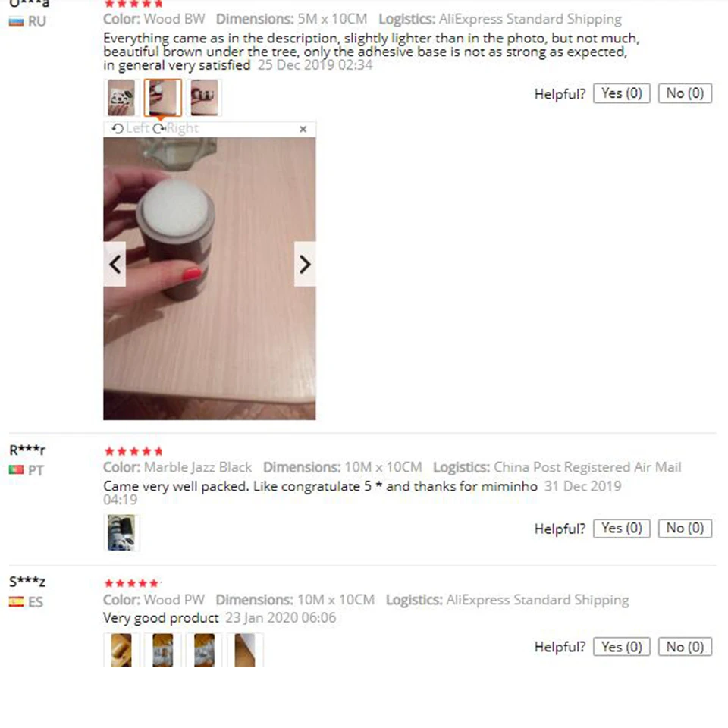Rotate the review photo right
728x728 pixels.
(176, 128)
